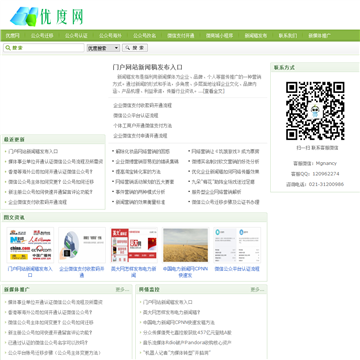Open 服务型企业网络营销解析 link
The height and width of the screenshot is (360, 360).
(216, 192)
